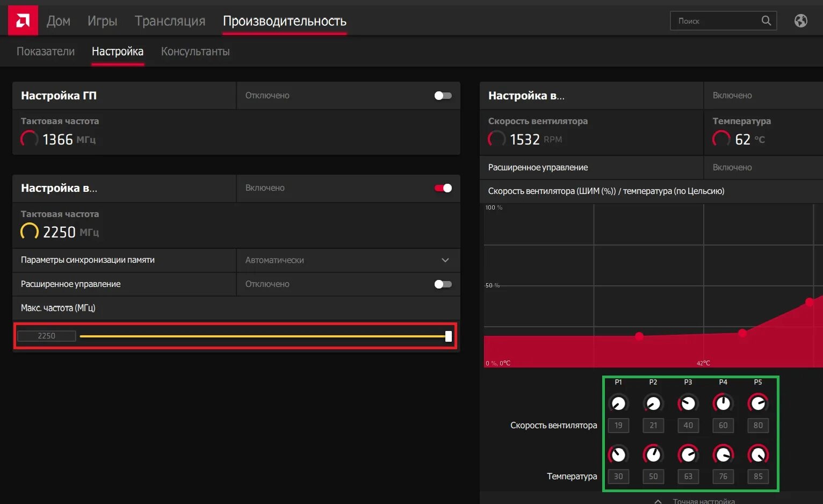Click the max frequency slider handle
The height and width of the screenshot is (504, 823).
pos(449,336)
